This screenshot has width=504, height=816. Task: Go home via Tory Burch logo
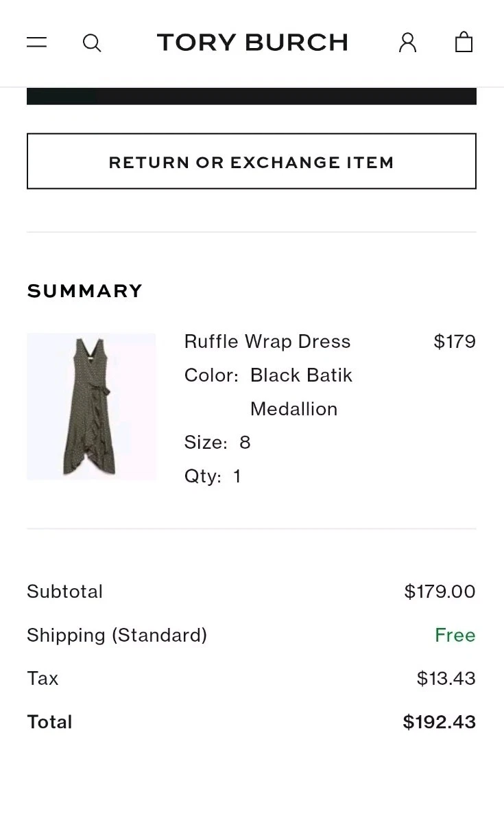(252, 43)
